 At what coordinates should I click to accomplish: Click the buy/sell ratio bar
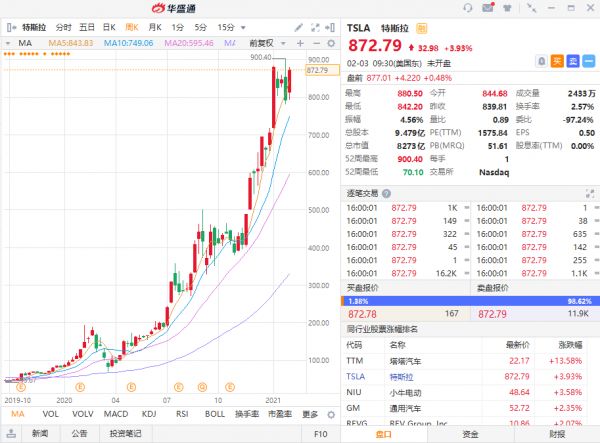point(470,300)
